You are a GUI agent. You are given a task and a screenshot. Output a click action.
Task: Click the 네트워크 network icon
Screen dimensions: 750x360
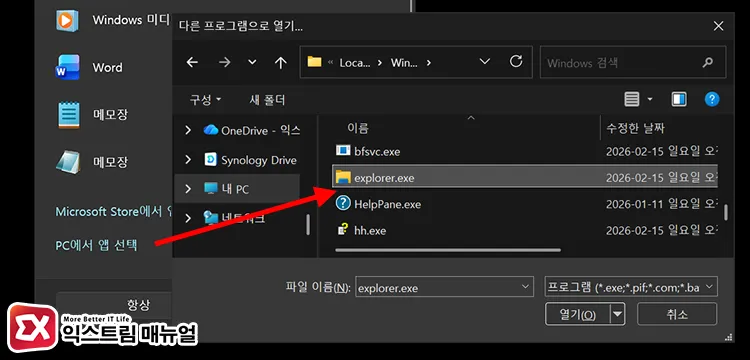pyautogui.click(x=210, y=218)
